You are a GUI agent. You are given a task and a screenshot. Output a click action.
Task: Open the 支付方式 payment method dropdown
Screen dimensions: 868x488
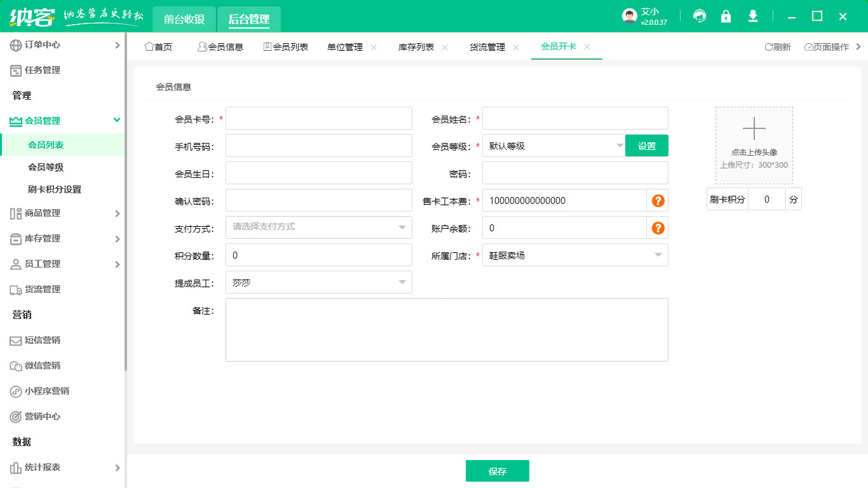pos(318,227)
